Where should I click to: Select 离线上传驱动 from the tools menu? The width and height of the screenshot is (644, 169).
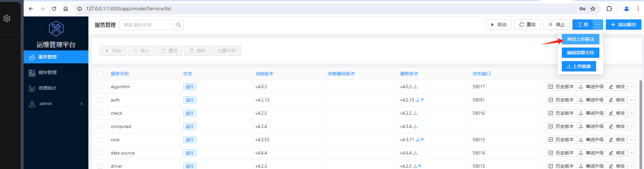click(581, 39)
